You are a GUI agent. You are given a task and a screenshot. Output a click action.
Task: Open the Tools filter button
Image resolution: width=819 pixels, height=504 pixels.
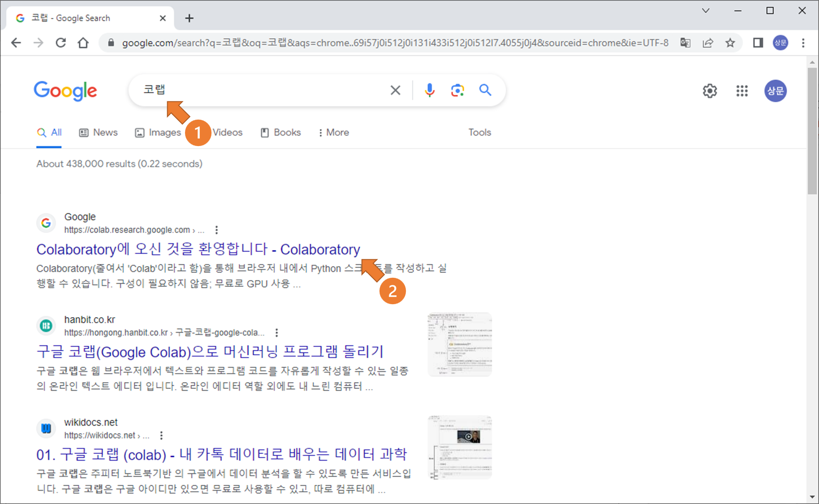480,133
